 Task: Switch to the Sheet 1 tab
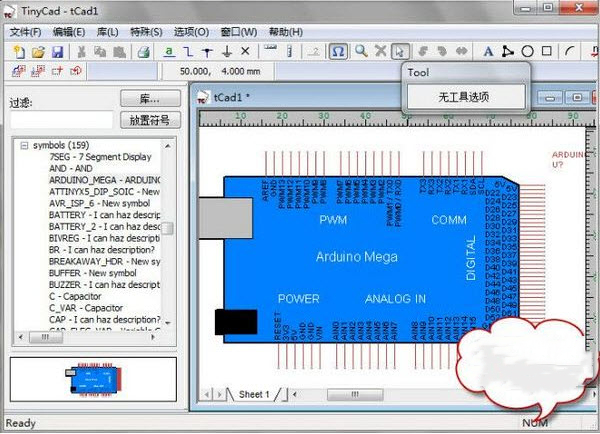pyautogui.click(x=252, y=394)
